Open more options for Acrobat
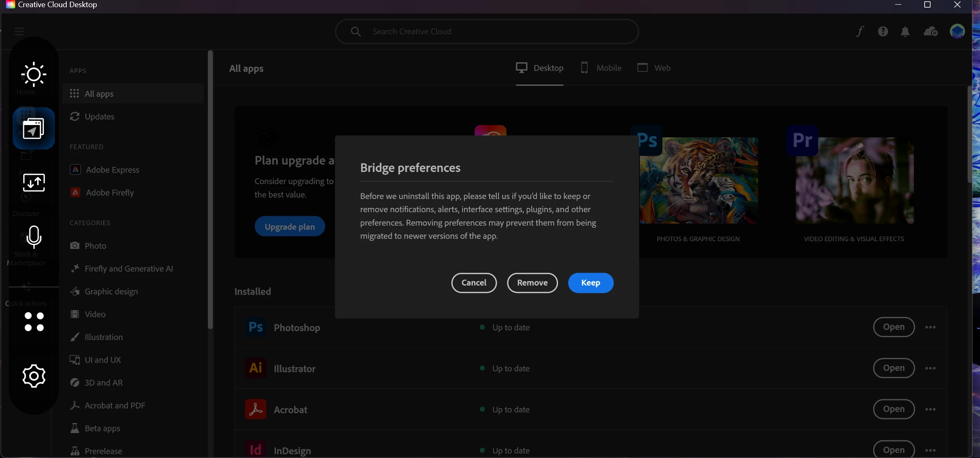This screenshot has height=458, width=980. pos(930,409)
